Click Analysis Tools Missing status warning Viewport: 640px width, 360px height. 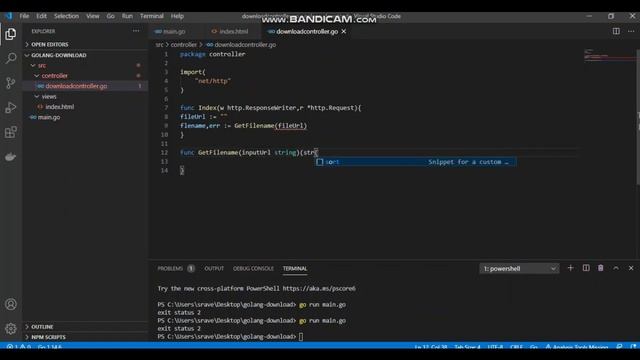pyautogui.click(x=576, y=347)
